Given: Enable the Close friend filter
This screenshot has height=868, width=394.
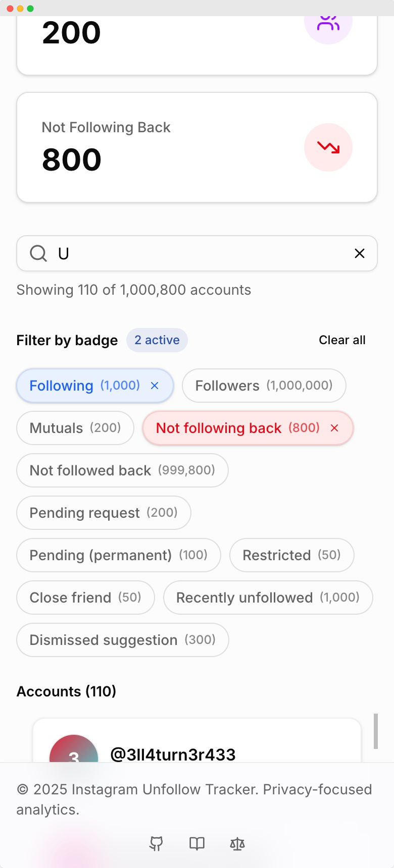Looking at the screenshot, I should click(85, 598).
